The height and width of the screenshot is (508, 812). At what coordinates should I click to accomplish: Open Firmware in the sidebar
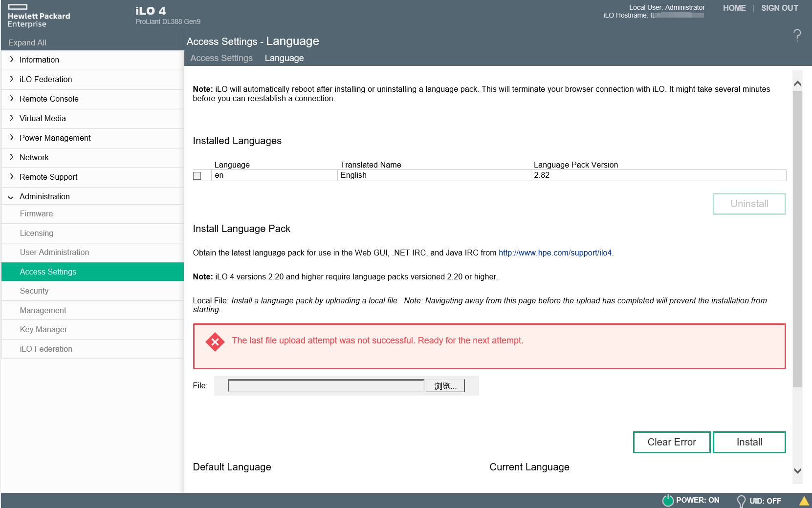click(36, 213)
